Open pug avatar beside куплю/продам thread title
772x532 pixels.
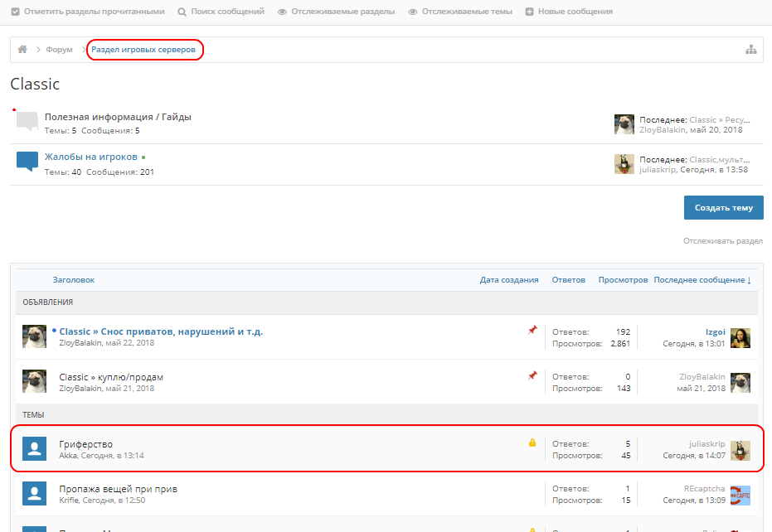click(35, 381)
